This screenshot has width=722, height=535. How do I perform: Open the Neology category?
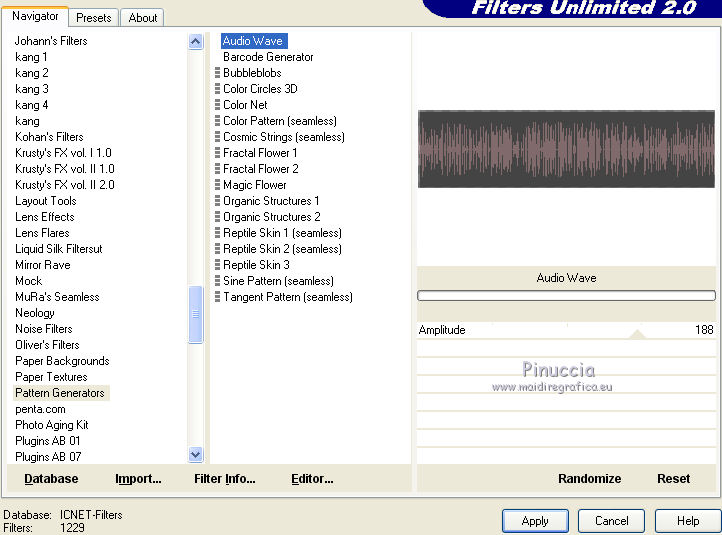[35, 313]
